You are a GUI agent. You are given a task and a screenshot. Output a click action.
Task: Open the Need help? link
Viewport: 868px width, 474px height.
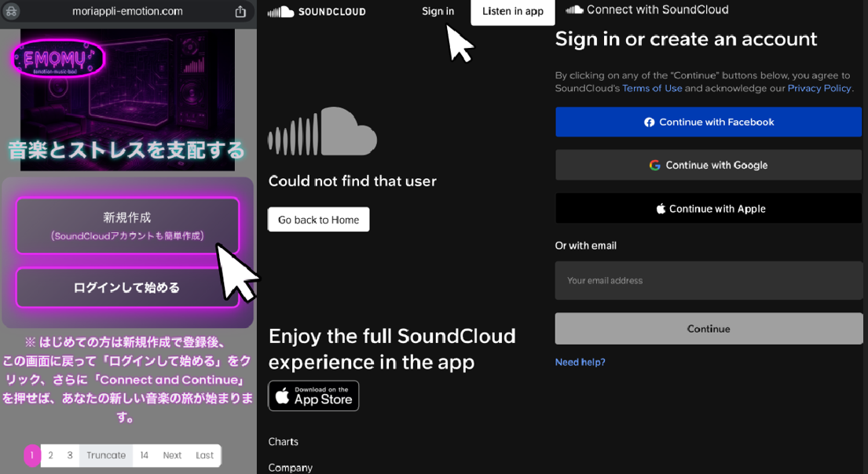[x=580, y=362]
